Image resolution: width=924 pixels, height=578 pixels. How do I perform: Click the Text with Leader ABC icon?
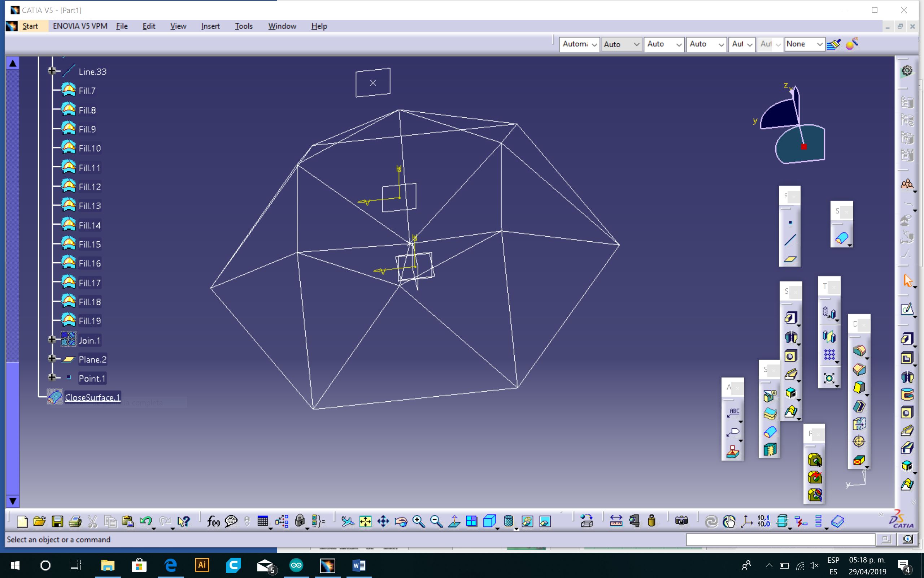click(x=733, y=413)
